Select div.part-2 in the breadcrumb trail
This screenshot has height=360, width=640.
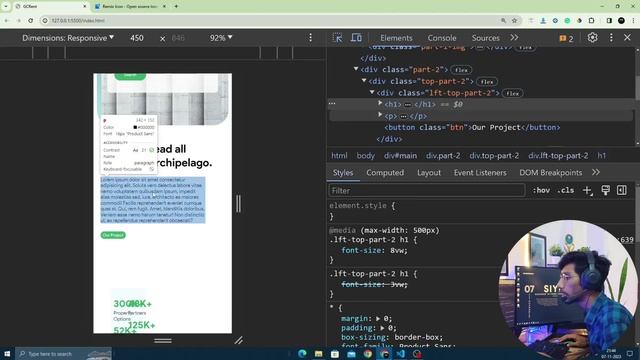443,156
